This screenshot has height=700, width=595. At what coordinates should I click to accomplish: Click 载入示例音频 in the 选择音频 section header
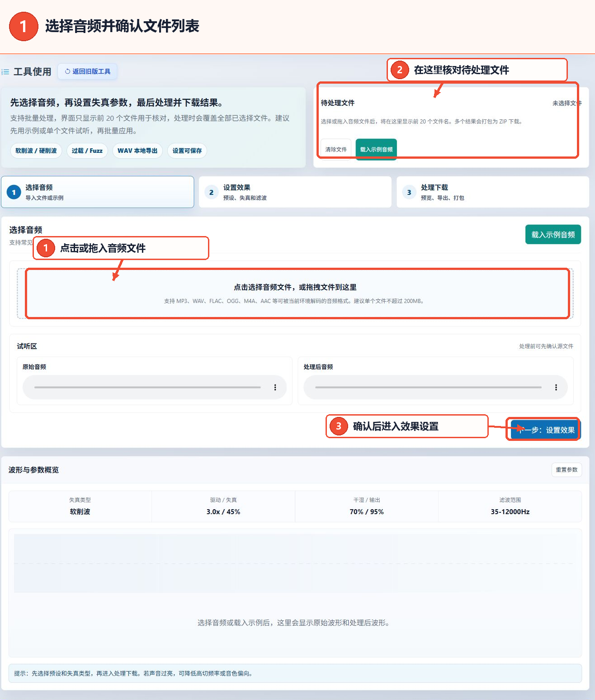point(553,235)
